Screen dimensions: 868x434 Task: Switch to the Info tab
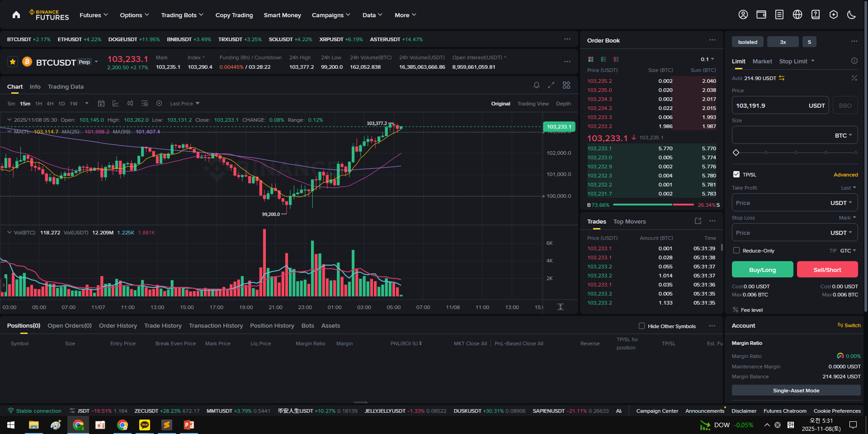point(35,86)
